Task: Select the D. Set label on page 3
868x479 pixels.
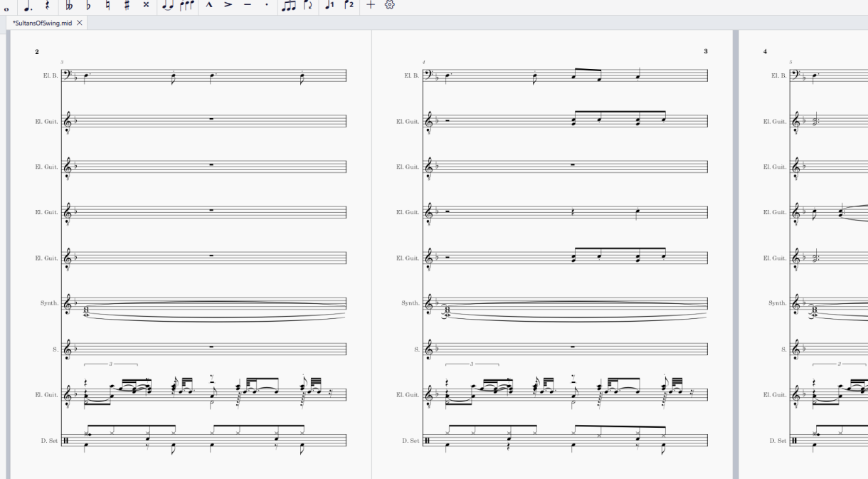Action: tap(411, 441)
